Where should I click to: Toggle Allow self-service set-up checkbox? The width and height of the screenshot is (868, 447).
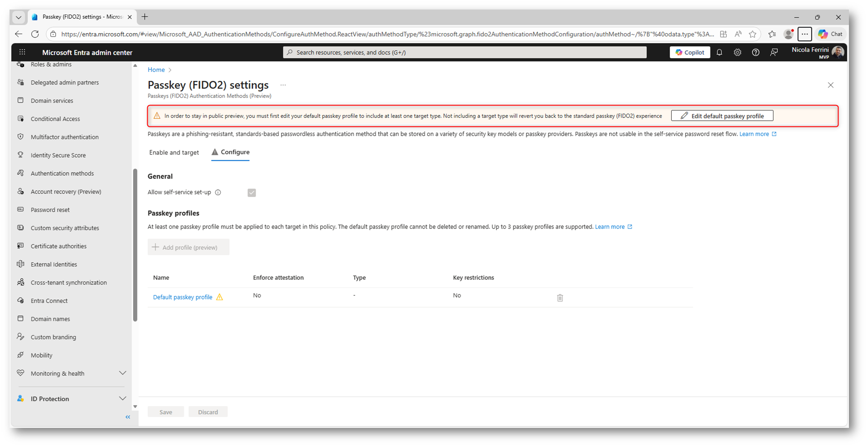point(252,193)
